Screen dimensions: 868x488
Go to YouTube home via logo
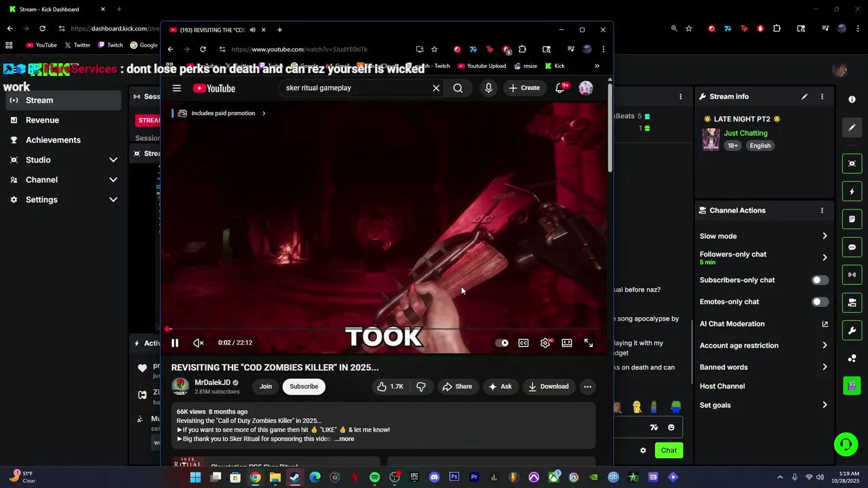[214, 88]
